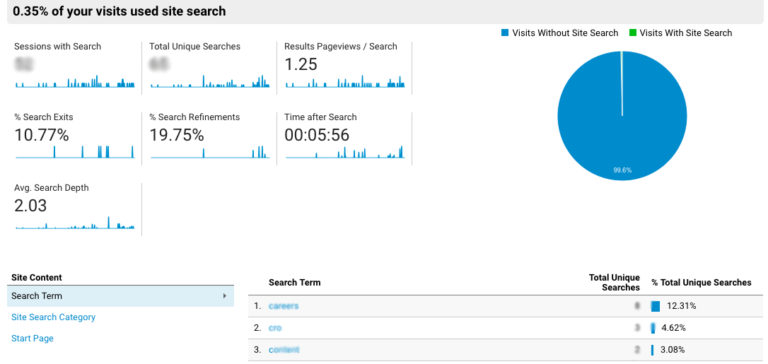Click the Site Content section heading
Viewport: 768px width, 364px height.
37,277
